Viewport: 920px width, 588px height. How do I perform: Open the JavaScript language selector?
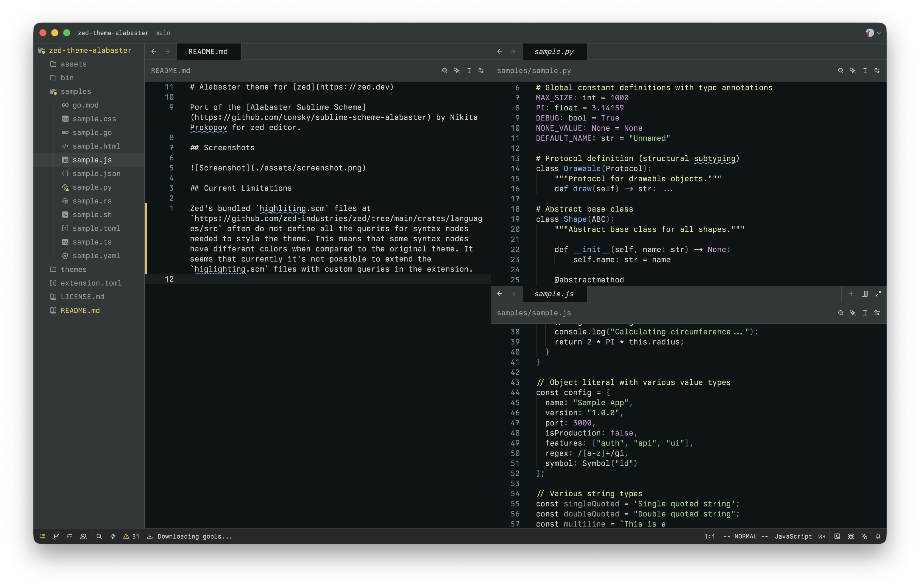[x=793, y=536]
